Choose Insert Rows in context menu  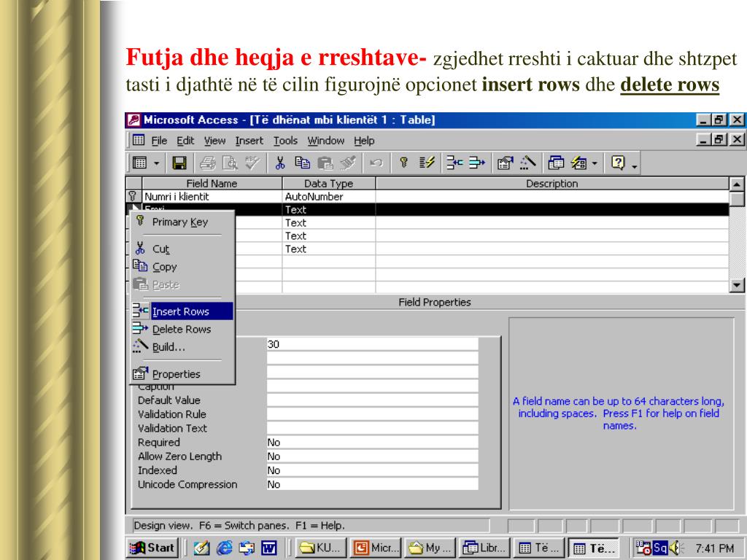coord(182,311)
